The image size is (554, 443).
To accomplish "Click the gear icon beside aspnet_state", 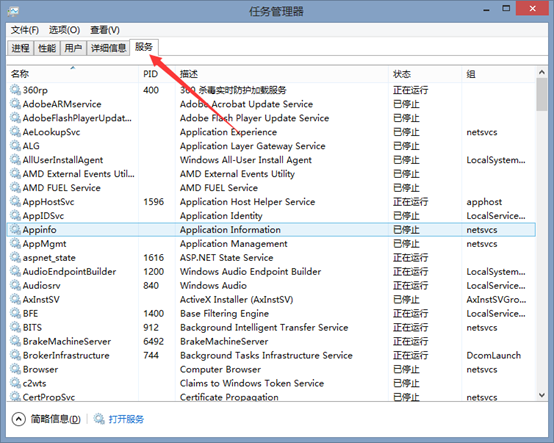I will [15, 258].
